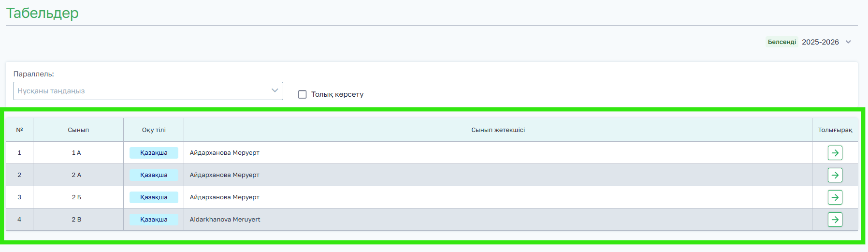Image resolution: width=868 pixels, height=252 pixels.
Task: Open details arrow for class 1 А
Action: 835,153
